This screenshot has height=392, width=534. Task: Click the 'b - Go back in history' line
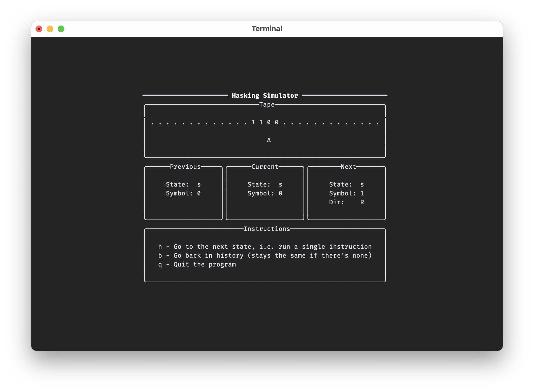265,256
